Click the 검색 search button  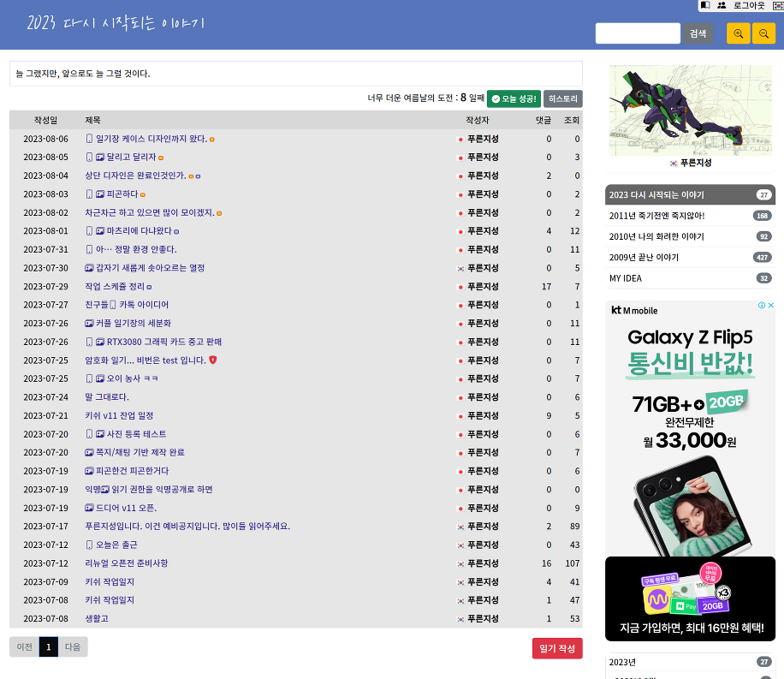pyautogui.click(x=698, y=33)
